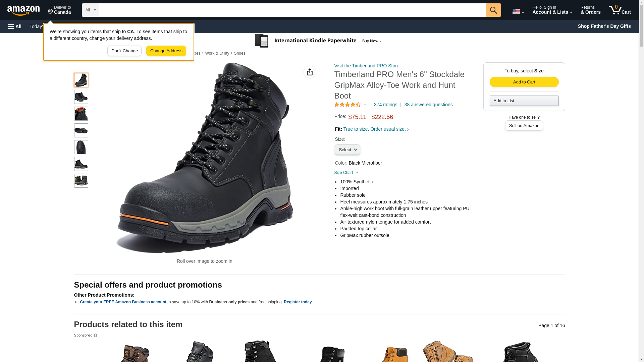The height and width of the screenshot is (362, 644).
Task: Expand the search category All dropdown
Action: point(91,10)
